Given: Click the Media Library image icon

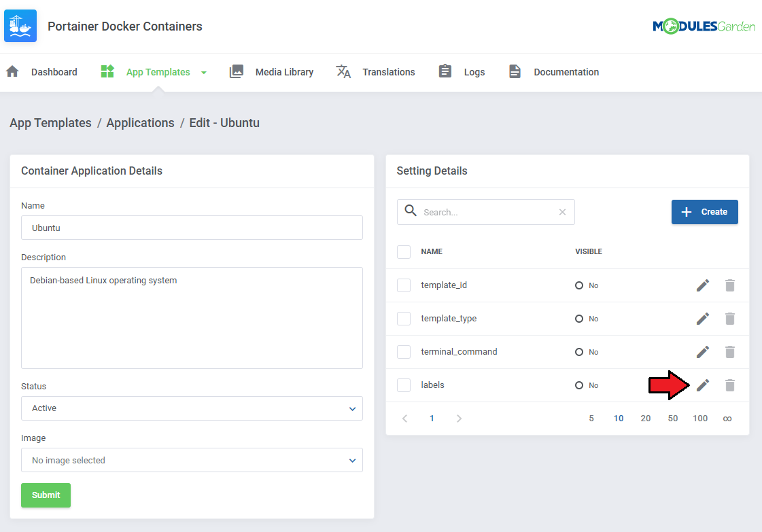Looking at the screenshot, I should tap(236, 72).
